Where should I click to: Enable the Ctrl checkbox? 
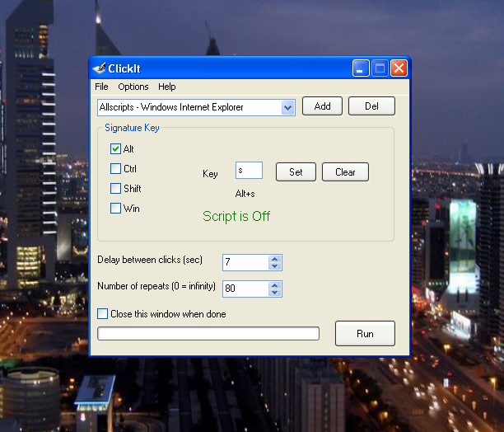point(115,168)
